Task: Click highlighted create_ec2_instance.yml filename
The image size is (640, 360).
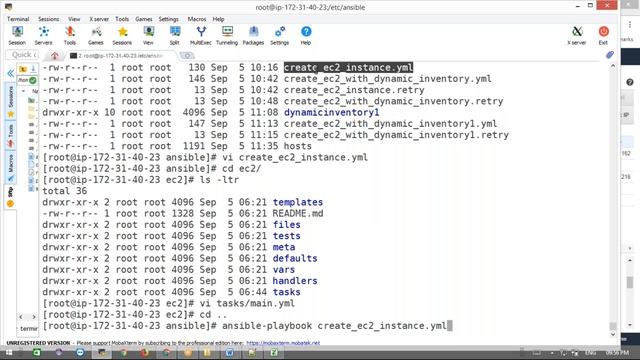Action: [x=349, y=67]
